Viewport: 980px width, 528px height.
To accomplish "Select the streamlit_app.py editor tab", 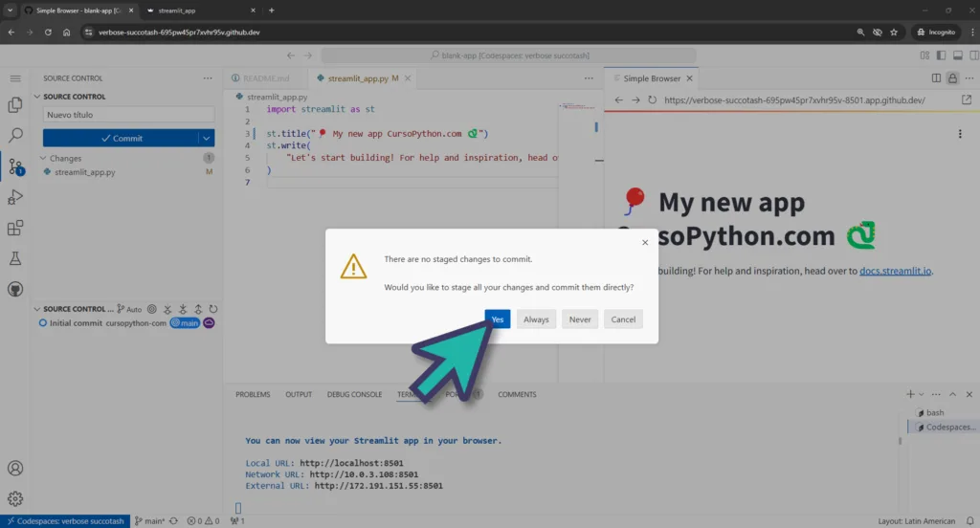I will pyautogui.click(x=358, y=78).
